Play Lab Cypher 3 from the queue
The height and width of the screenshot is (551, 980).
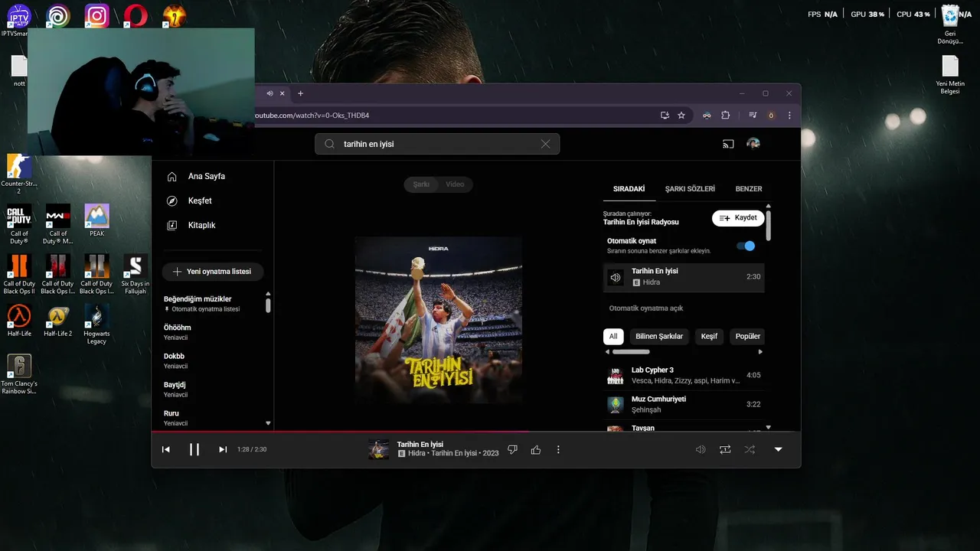(684, 376)
